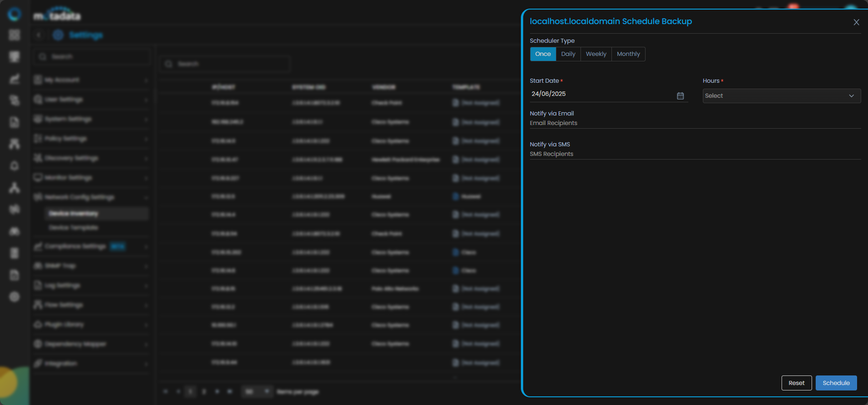Open Compliance Settings in the sidebar
The image size is (868, 405).
(76, 246)
